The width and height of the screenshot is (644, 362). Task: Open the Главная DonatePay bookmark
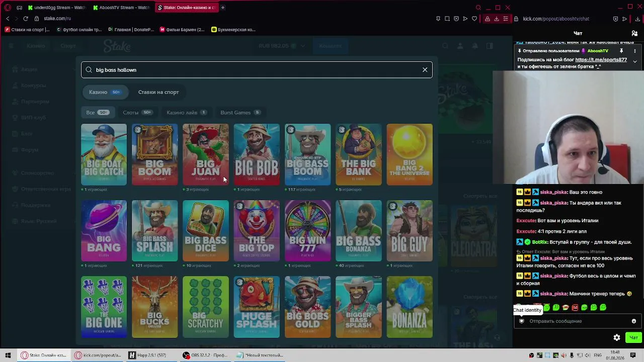click(131, 30)
